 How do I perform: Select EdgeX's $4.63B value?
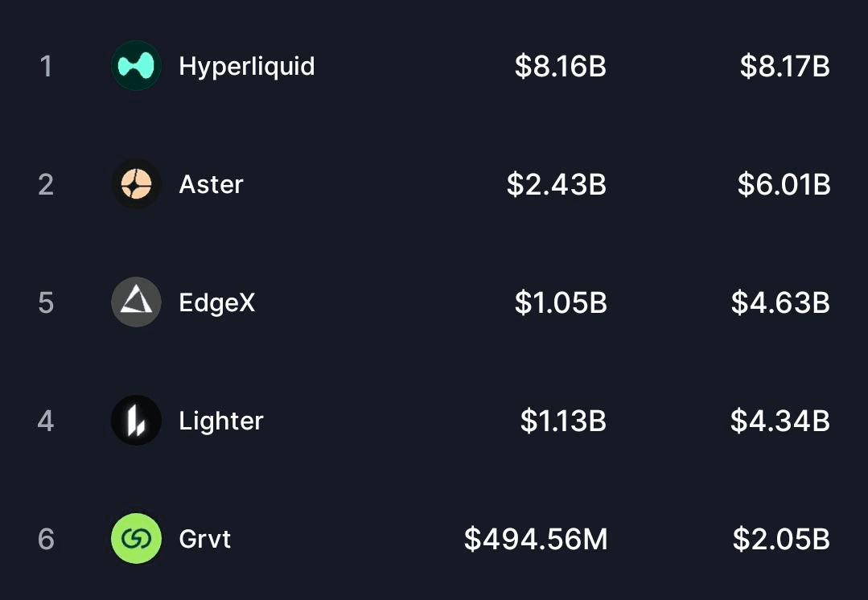coord(780,302)
